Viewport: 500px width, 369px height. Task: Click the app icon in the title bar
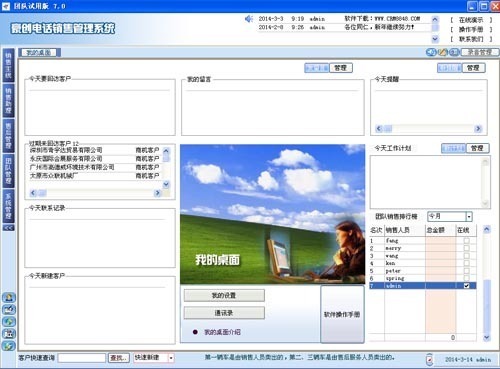tap(6, 6)
